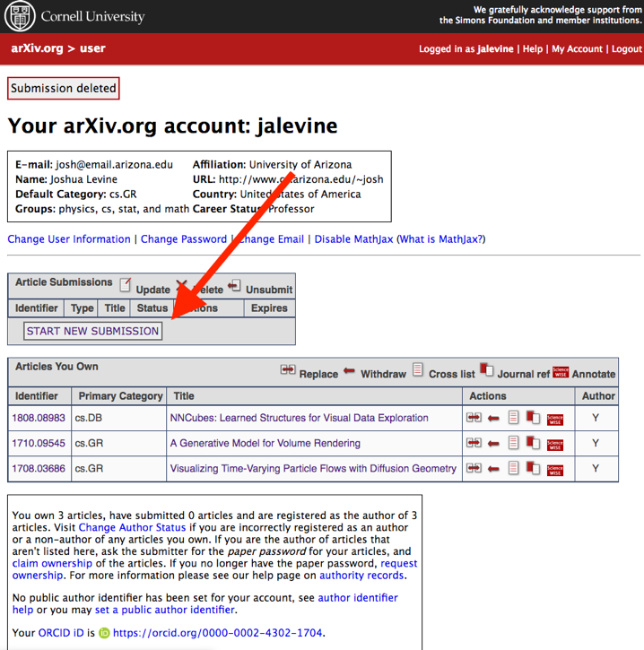Open article identifier 1808.08983

click(x=39, y=418)
